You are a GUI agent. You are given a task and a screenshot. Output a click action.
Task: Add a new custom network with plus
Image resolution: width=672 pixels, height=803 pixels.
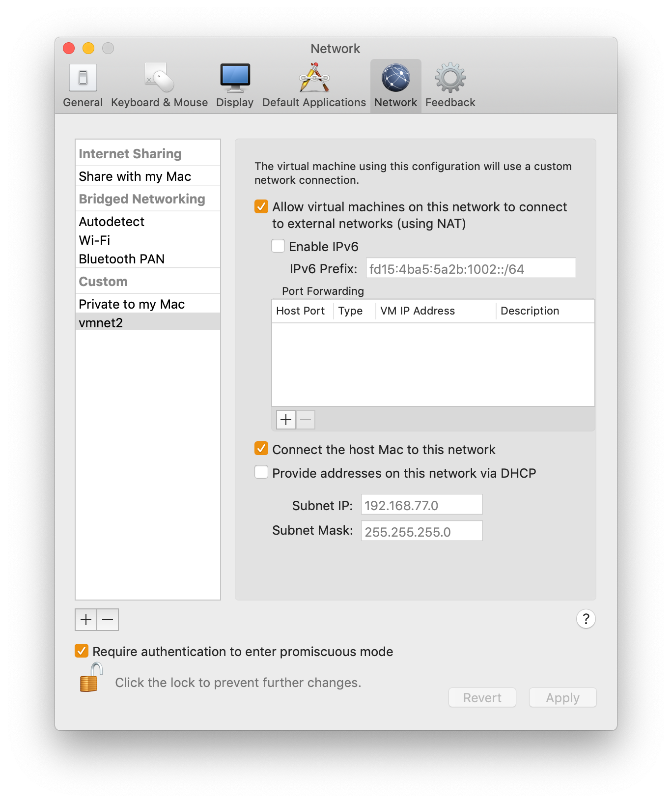point(86,620)
